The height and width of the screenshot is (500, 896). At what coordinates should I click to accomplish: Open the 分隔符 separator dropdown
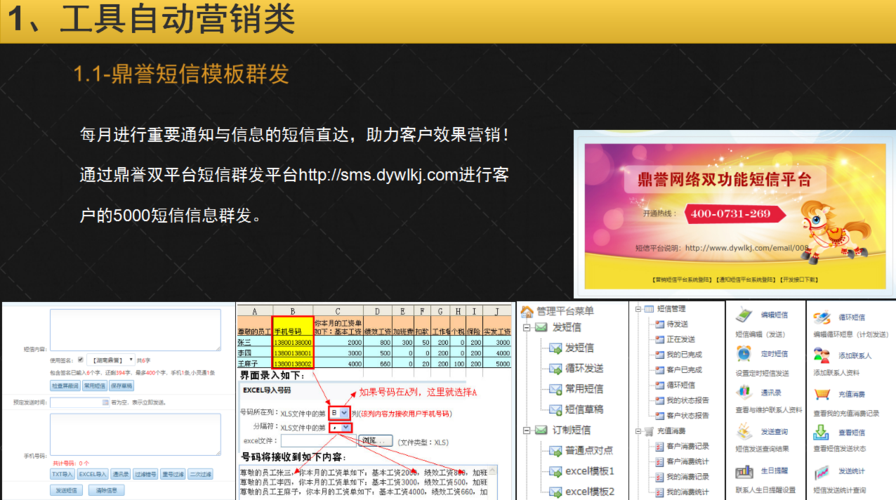click(341, 427)
